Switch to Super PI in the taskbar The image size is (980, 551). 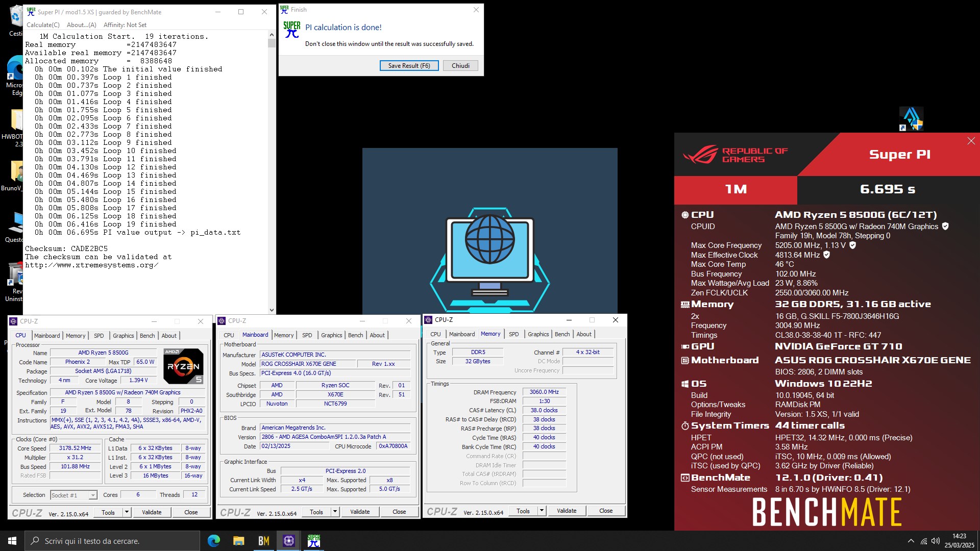click(x=313, y=541)
